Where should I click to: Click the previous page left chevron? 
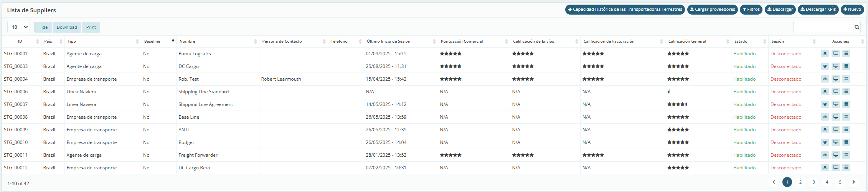(x=774, y=182)
